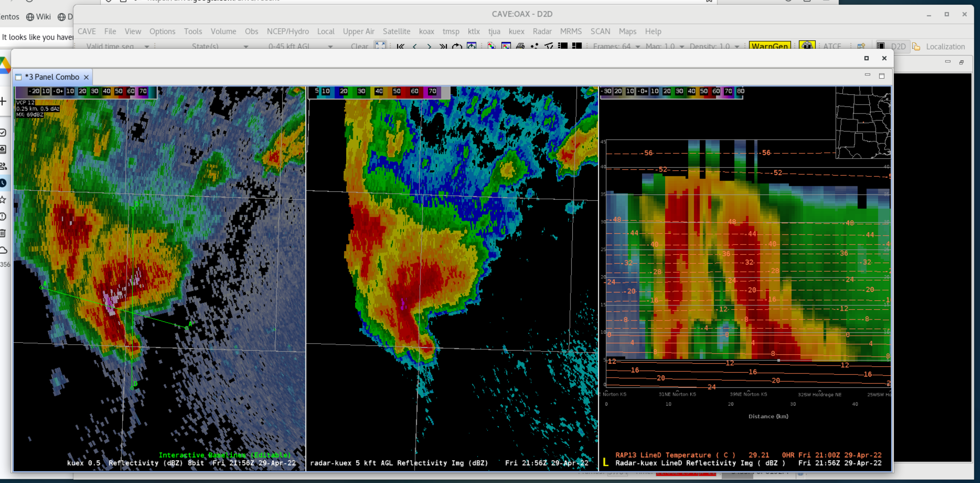Open the NCEP/Hydro menu
Screen dimensions: 980x483
pos(288,32)
